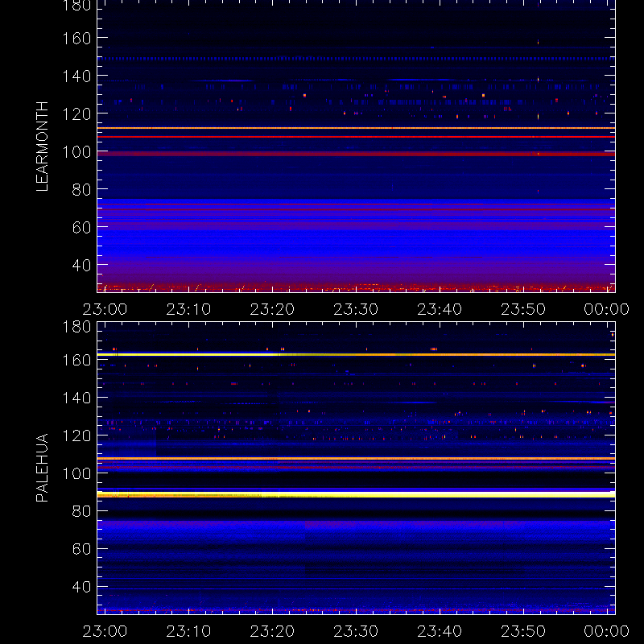Select the 60 tick label on PALEHUA plot
Viewport: 644px width, 644px height.
pyautogui.click(x=81, y=549)
